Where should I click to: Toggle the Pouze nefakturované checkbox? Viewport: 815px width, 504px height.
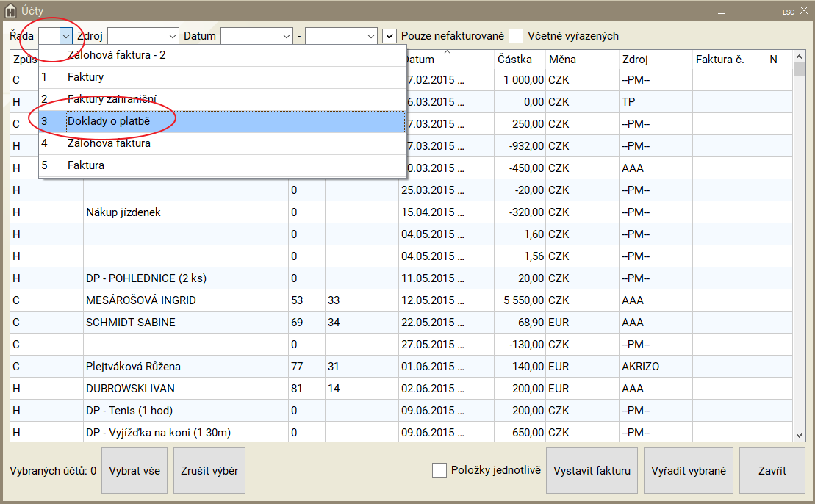click(x=390, y=36)
